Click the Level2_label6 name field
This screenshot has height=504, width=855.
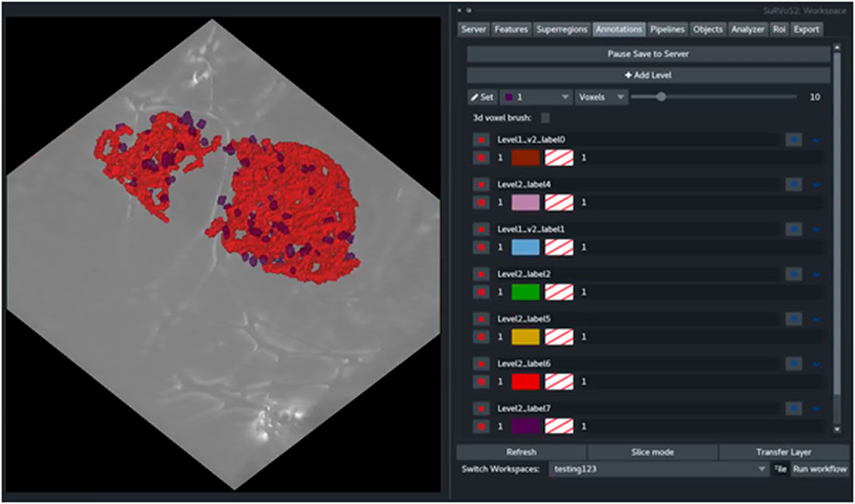point(637,364)
